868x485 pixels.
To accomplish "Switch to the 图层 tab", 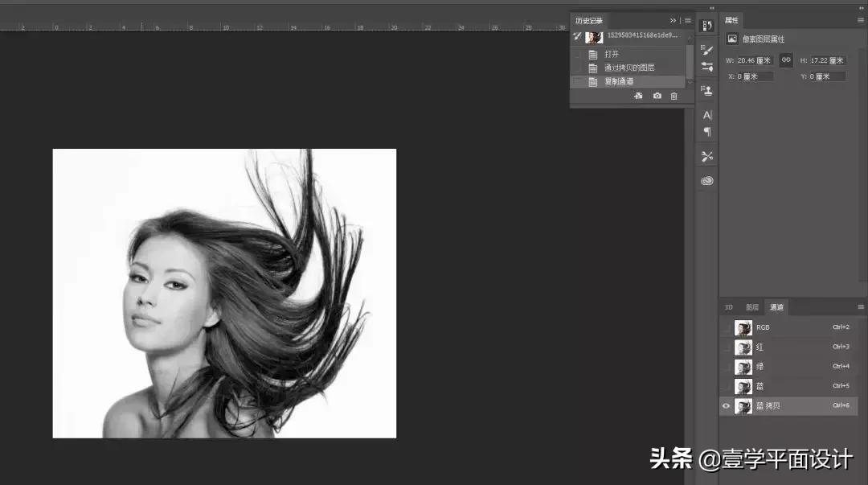I will [x=752, y=307].
